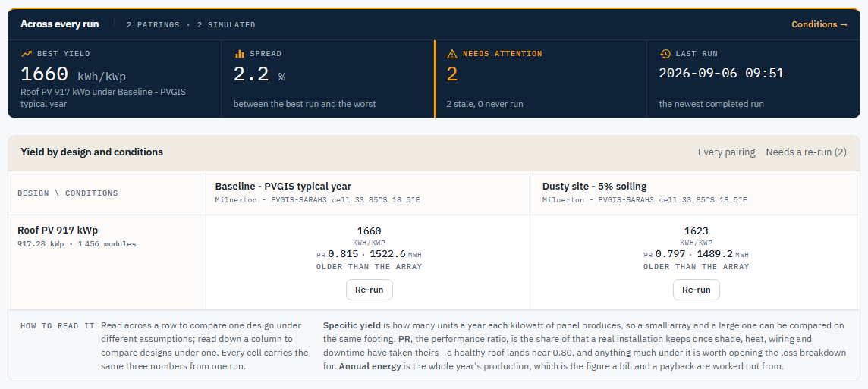Click 2 pairings · 2 simulated summary
This screenshot has height=389, width=868.
click(191, 25)
